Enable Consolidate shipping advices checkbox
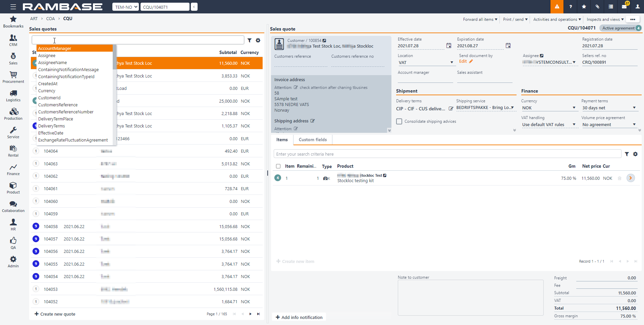 click(399, 121)
